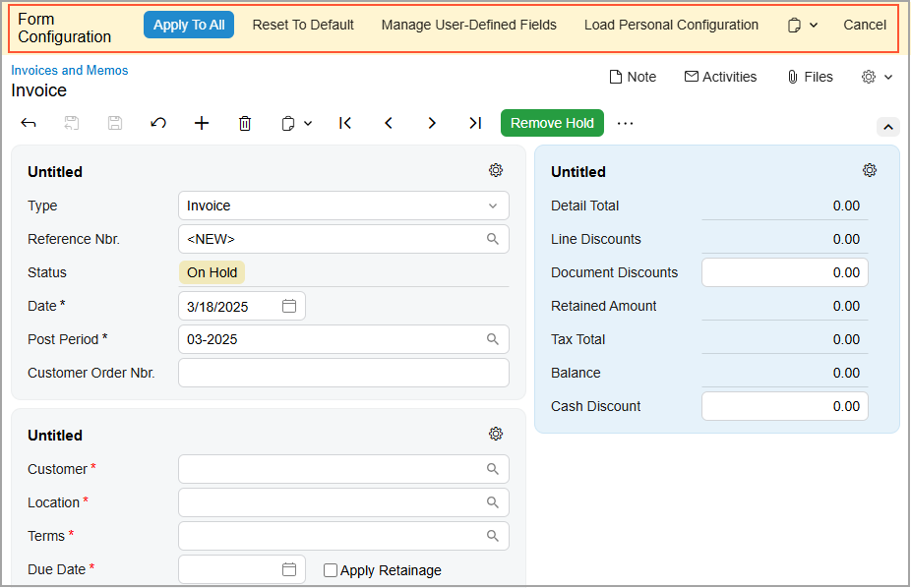The height and width of the screenshot is (588, 911).
Task: Go to the first record
Action: coord(345,123)
